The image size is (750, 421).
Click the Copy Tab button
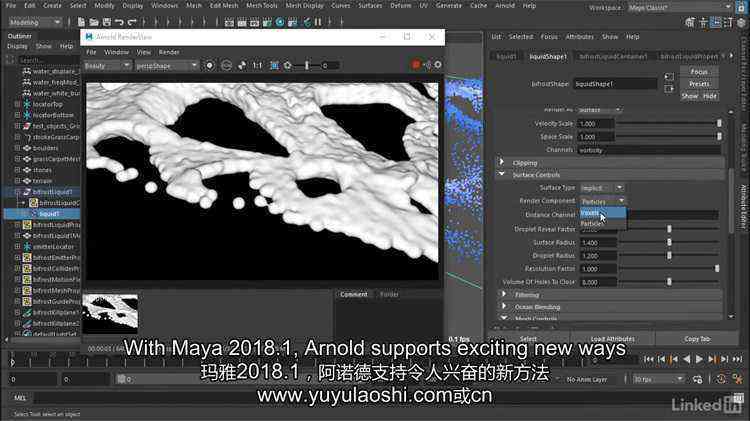coord(697,339)
